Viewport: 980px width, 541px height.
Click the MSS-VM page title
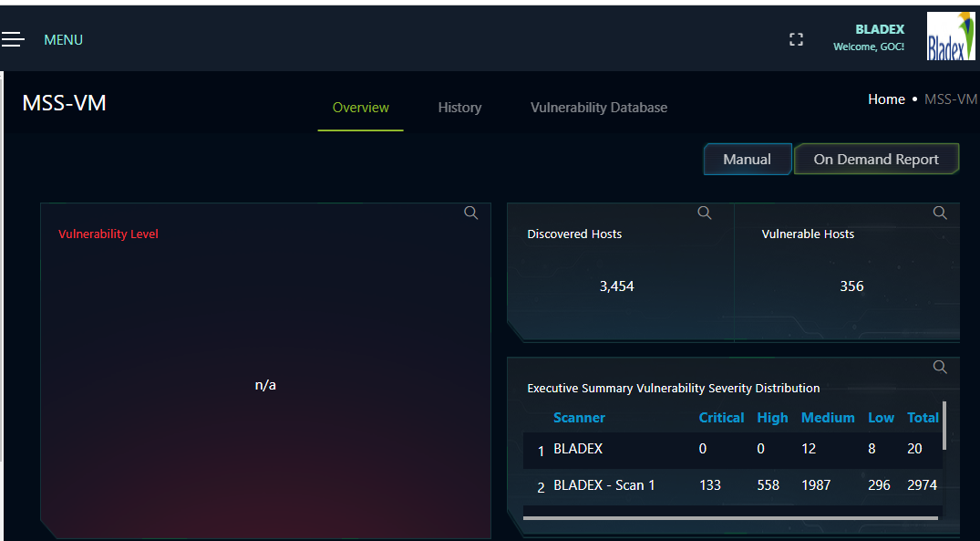pos(65,103)
